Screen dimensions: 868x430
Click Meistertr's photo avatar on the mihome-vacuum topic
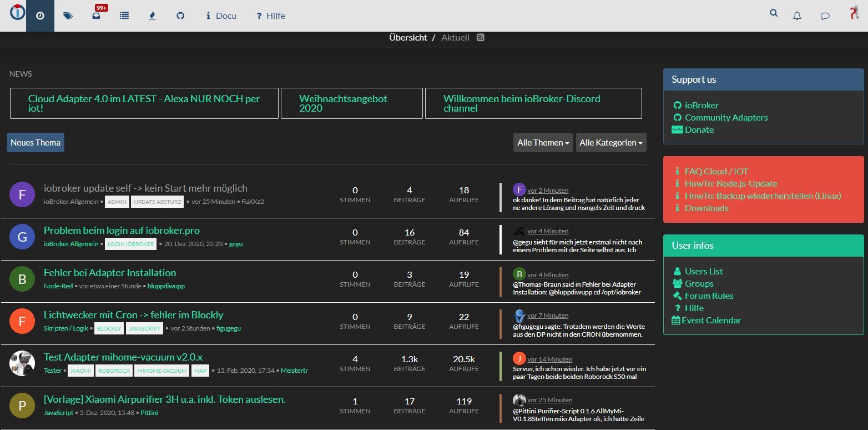[22, 363]
